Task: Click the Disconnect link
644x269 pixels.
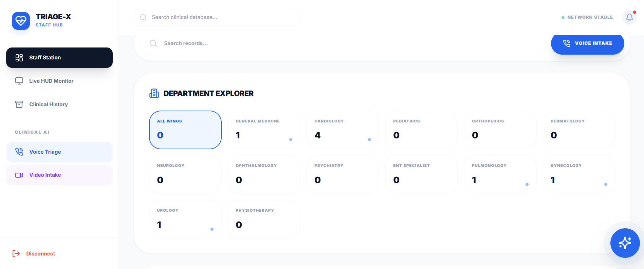Action: pyautogui.click(x=40, y=254)
